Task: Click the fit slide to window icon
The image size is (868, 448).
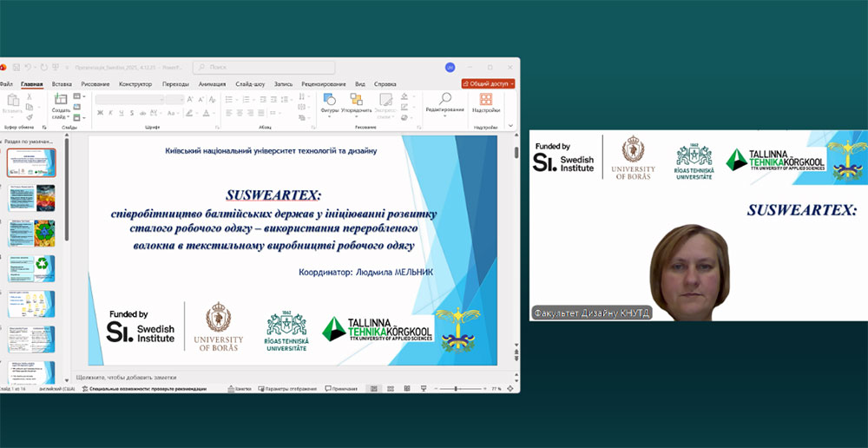Action: pos(510,389)
